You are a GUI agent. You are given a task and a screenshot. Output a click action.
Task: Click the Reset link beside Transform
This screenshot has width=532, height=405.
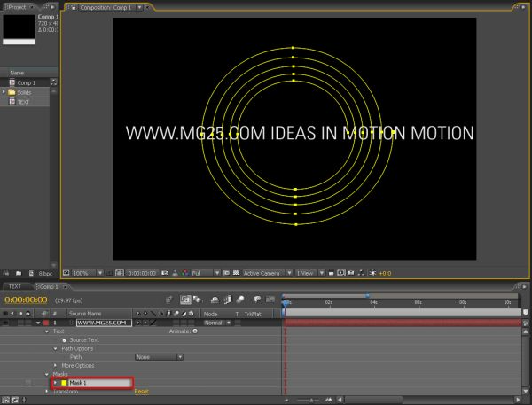[x=142, y=392]
